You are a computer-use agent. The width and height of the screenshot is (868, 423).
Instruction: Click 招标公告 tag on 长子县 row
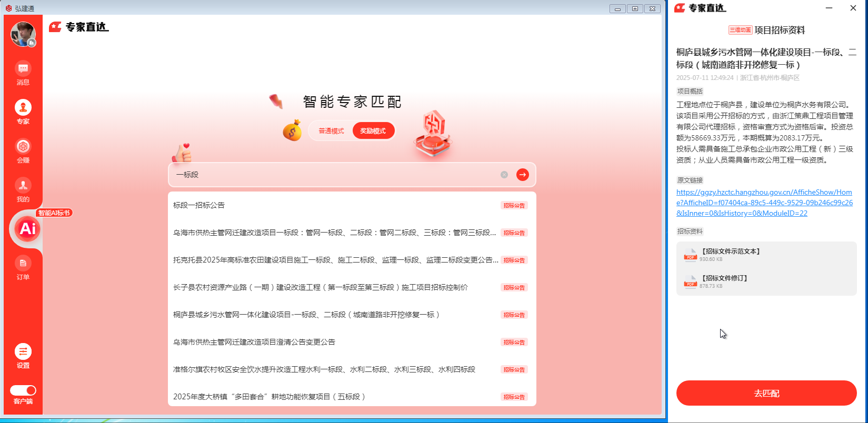click(514, 288)
